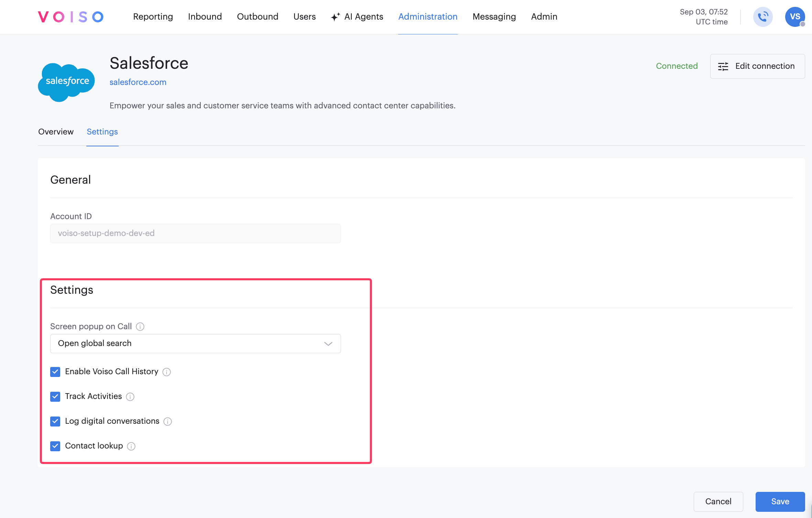Click the Screen popup on Call label

point(91,326)
